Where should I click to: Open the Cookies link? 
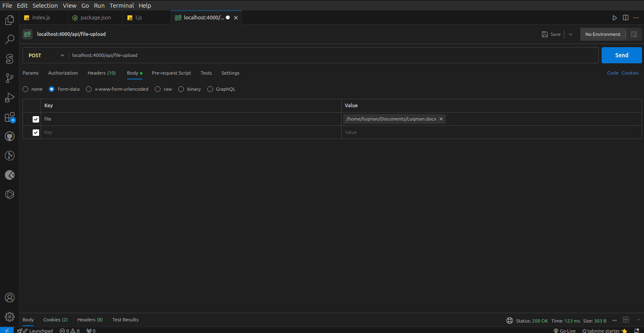[x=630, y=73]
